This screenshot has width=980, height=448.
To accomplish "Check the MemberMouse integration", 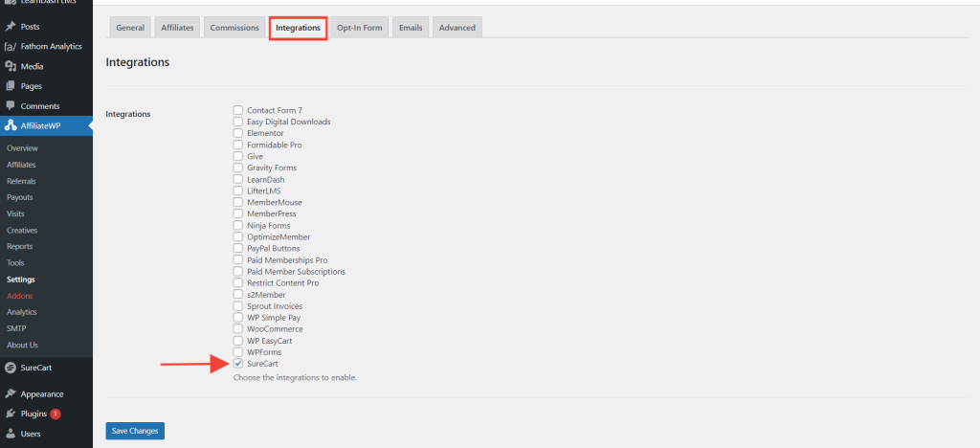I will pos(238,202).
